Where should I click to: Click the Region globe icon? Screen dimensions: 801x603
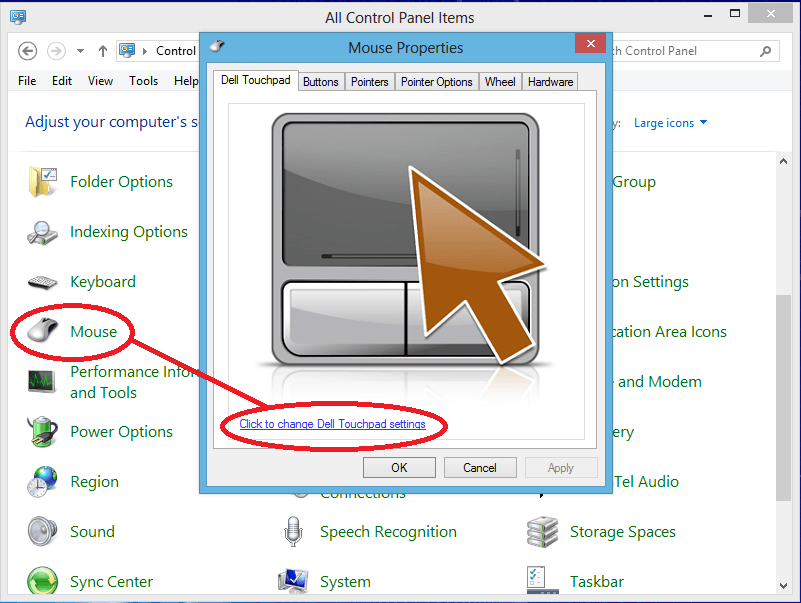43,482
